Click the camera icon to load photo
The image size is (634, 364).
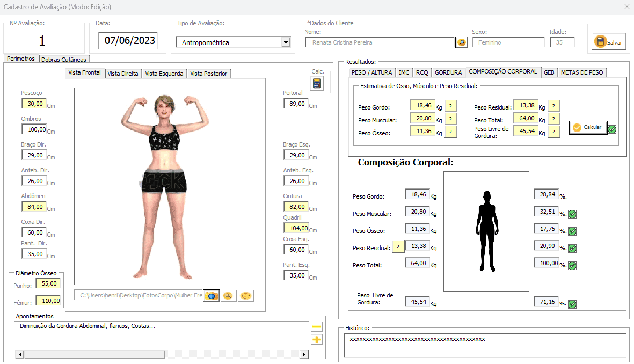(x=212, y=296)
